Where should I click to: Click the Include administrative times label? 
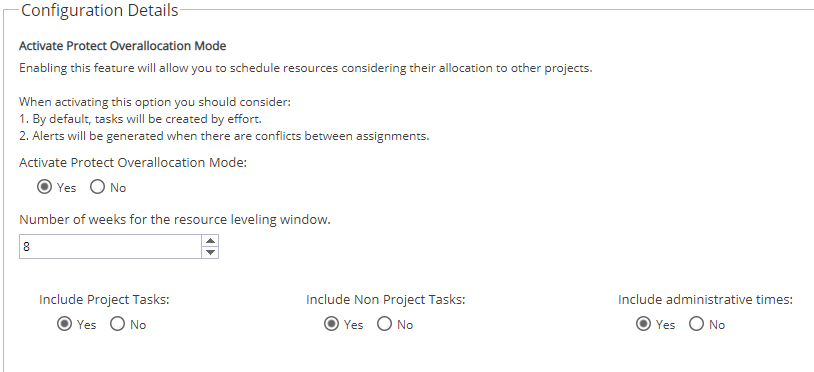[705, 299]
